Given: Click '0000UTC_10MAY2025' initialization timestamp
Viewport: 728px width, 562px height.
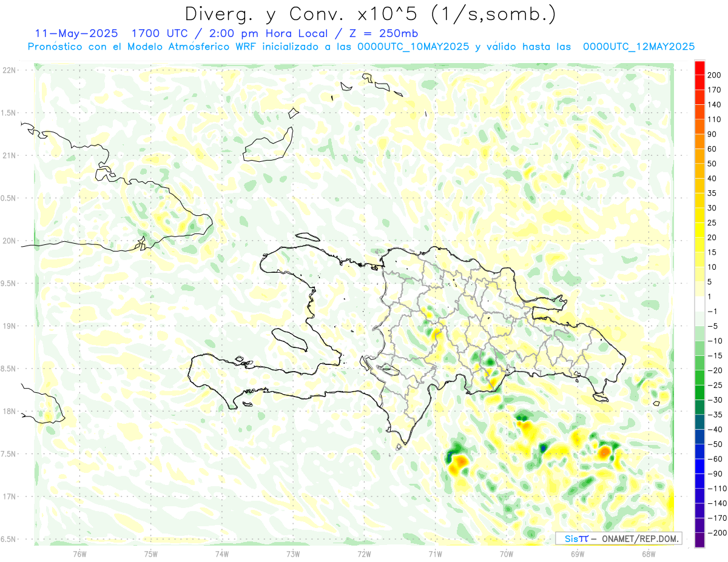Looking at the screenshot, I should (x=413, y=46).
